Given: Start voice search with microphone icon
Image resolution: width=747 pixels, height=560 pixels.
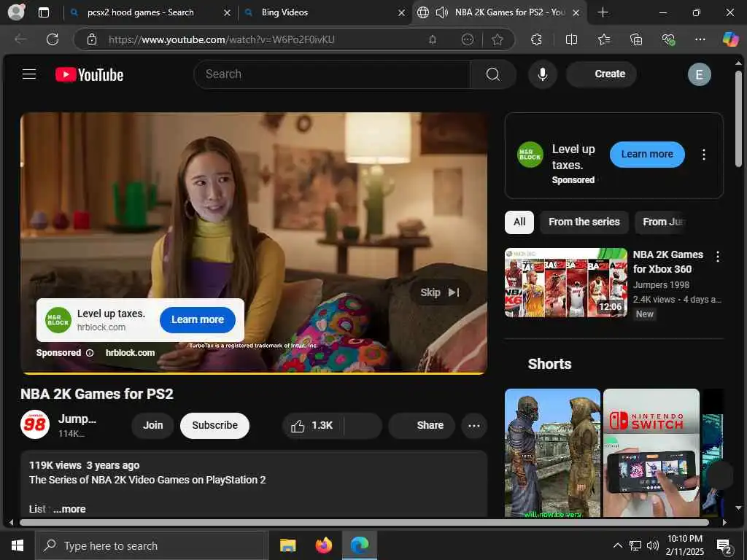Looking at the screenshot, I should pyautogui.click(x=542, y=74).
